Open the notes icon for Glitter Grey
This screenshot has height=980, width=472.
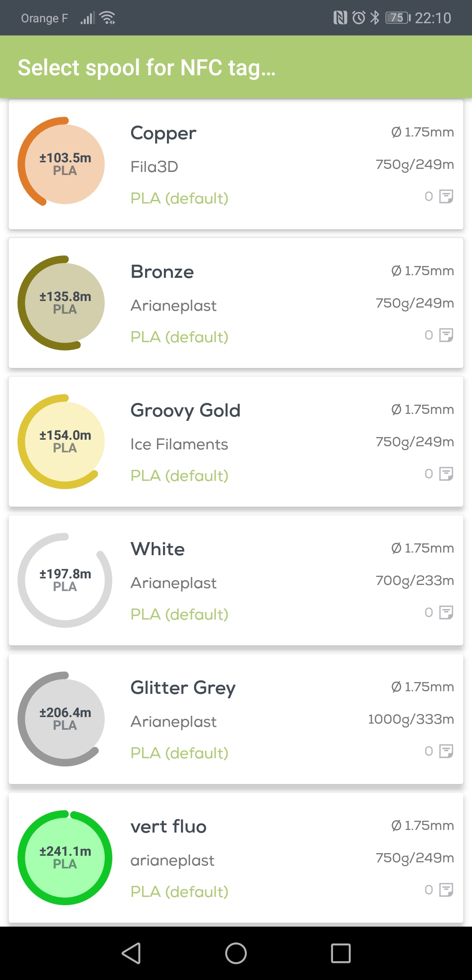tap(446, 751)
